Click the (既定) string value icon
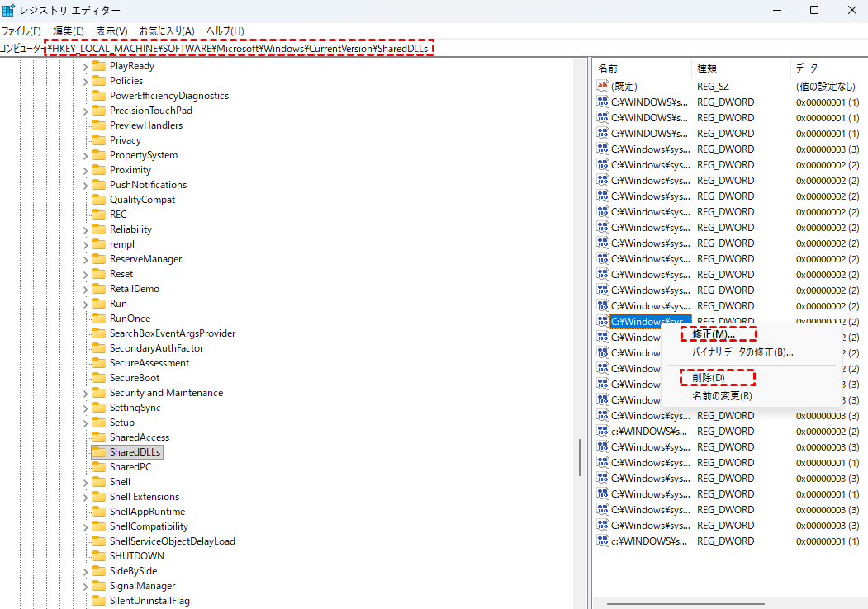 602,86
